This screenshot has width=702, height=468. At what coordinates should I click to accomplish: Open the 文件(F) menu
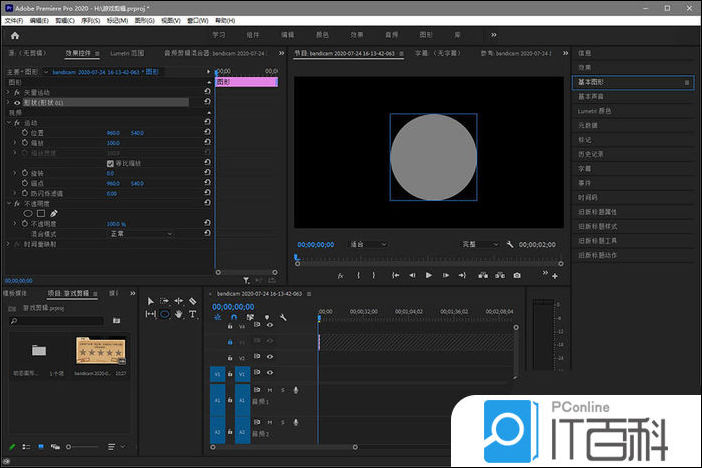(x=13, y=20)
